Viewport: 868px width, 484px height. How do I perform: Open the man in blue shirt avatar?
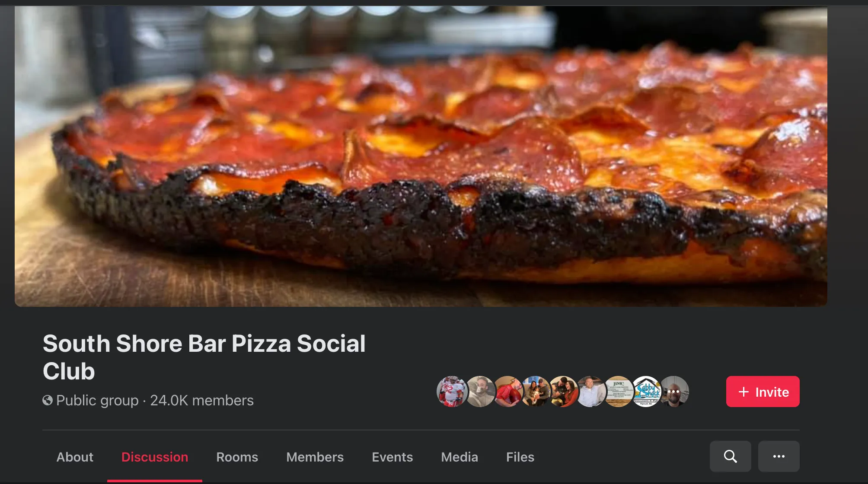(591, 392)
